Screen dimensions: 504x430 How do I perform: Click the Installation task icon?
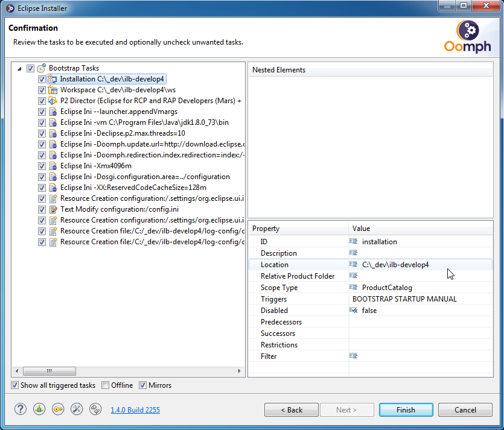point(53,79)
